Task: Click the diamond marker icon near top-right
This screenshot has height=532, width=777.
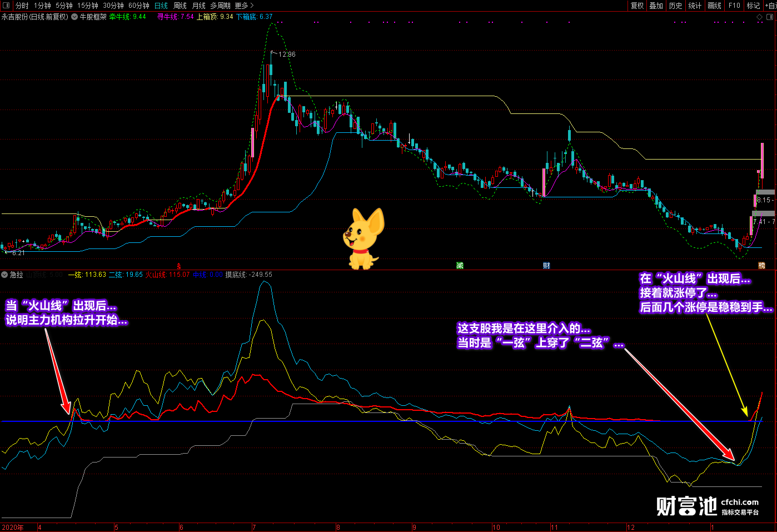Action: click(x=760, y=17)
